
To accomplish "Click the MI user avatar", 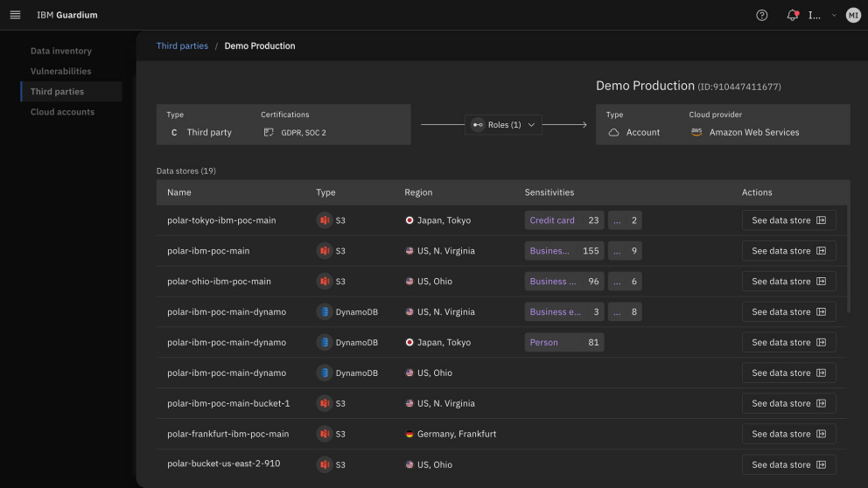I will coord(853,16).
